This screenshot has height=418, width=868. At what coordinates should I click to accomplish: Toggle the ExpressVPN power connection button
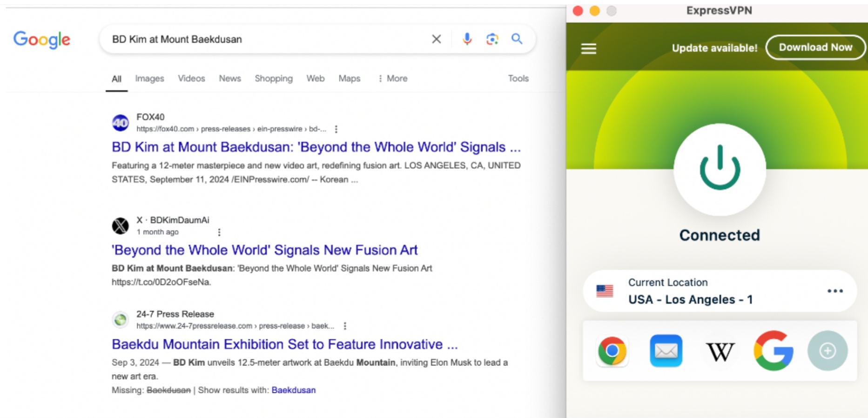(720, 169)
